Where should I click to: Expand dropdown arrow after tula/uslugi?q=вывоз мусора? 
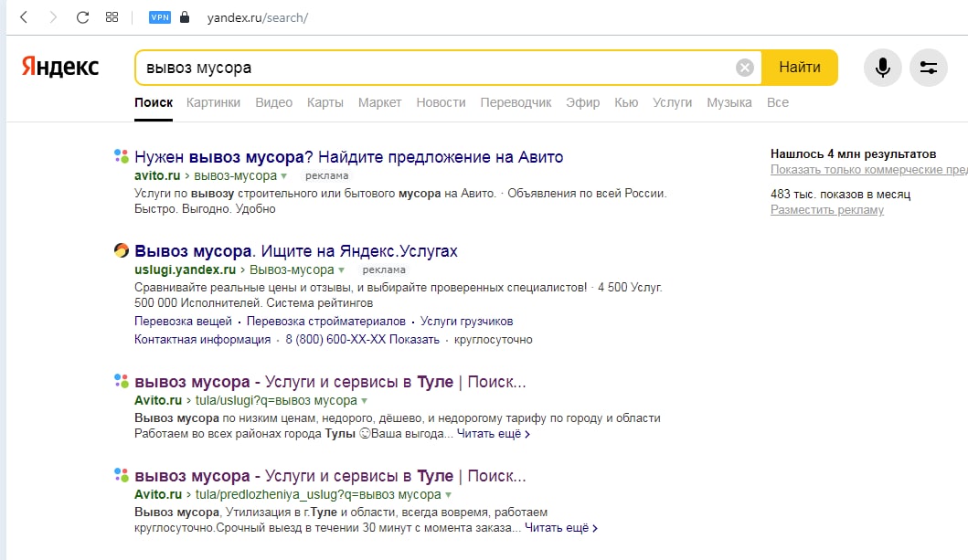pos(364,401)
